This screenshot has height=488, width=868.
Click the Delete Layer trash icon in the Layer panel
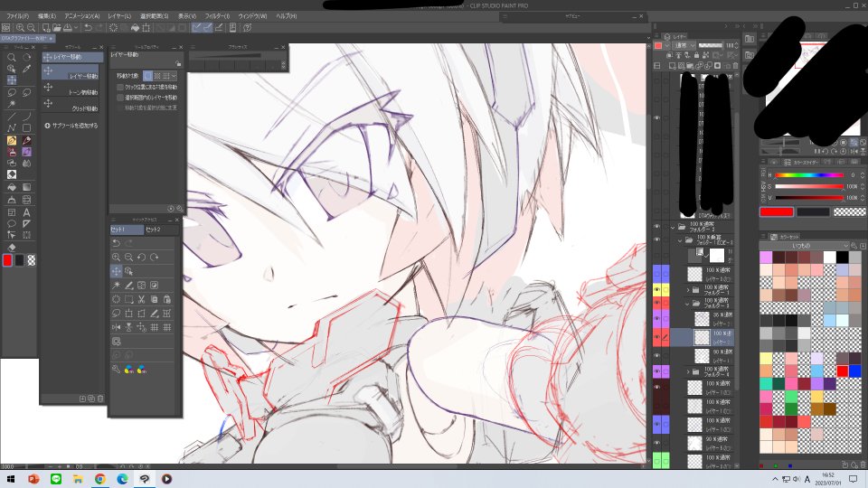coord(736,65)
